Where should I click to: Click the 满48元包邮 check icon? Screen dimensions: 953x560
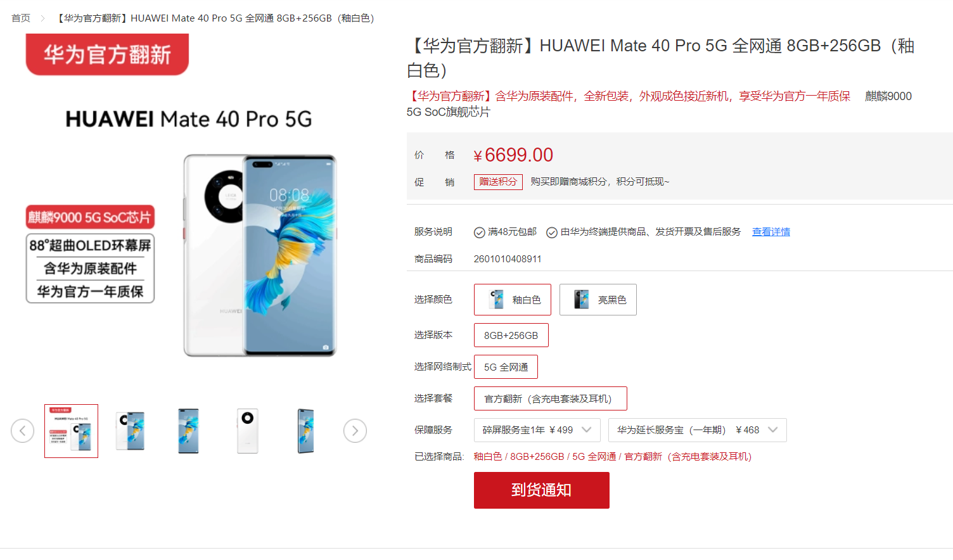point(480,232)
